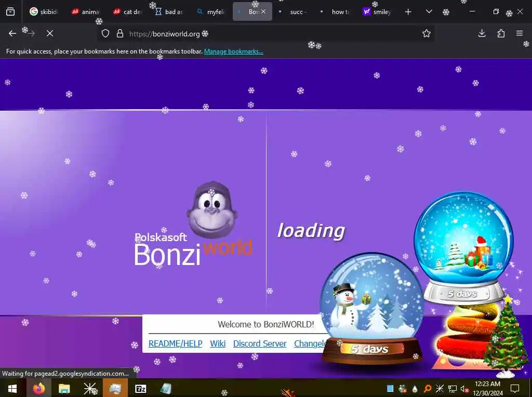This screenshot has width=532, height=397.
Task: Open the clock showing 12:23 AM
Action: tap(487, 389)
